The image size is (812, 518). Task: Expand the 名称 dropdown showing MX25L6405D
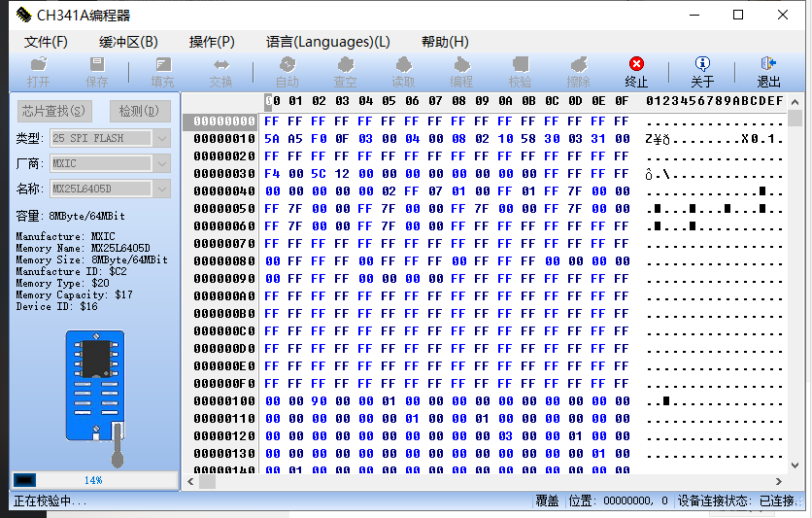pos(162,189)
